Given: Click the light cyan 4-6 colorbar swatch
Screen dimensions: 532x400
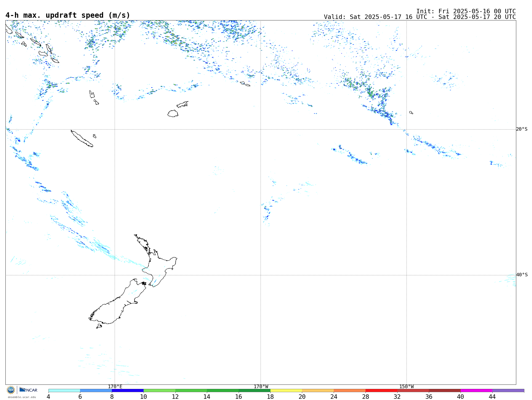Looking at the screenshot, I should point(64,391).
